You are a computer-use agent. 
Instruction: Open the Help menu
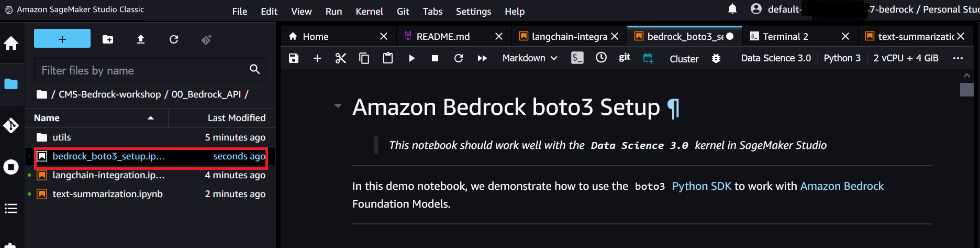click(x=515, y=11)
